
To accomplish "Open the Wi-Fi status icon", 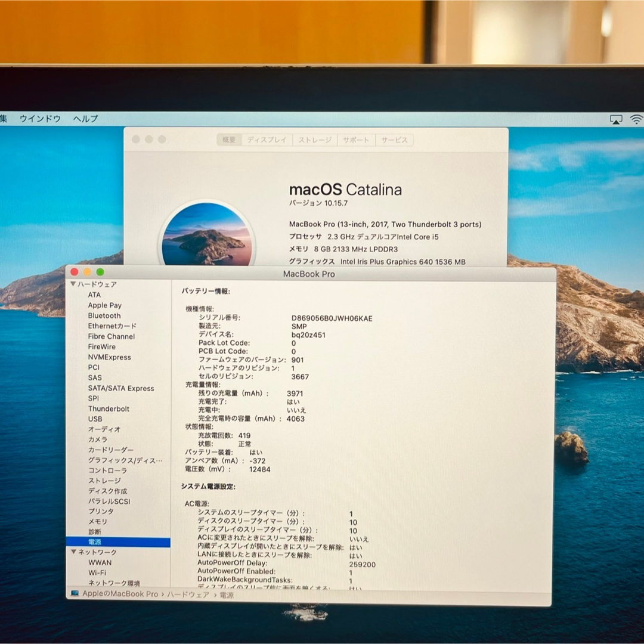I will pos(637,119).
